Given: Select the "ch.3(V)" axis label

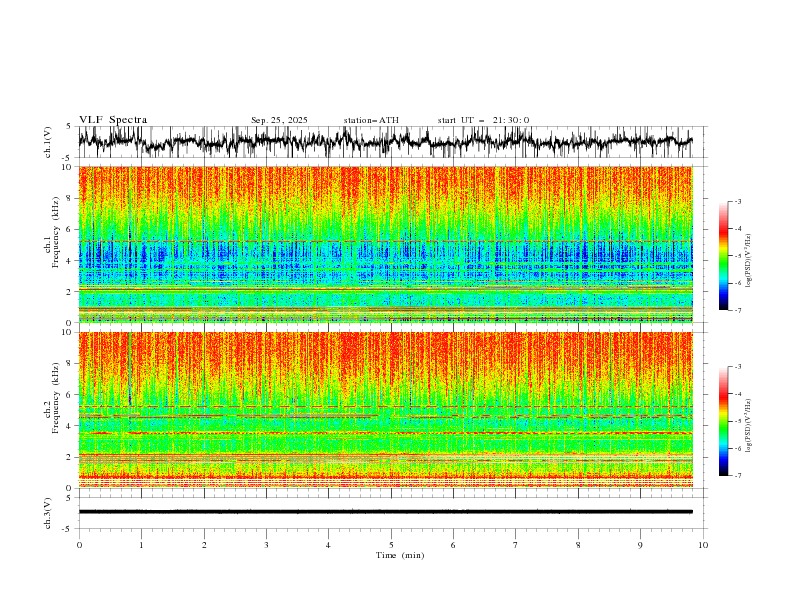Looking at the screenshot, I should (48, 513).
